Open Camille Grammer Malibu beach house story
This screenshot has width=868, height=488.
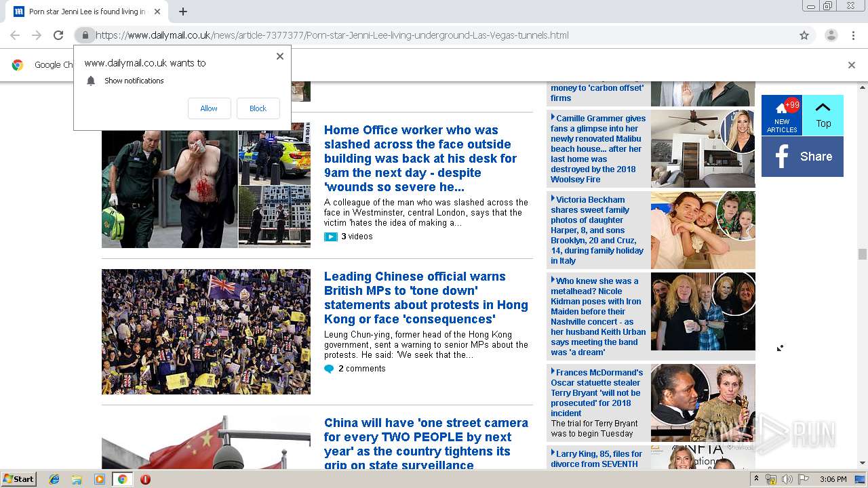click(x=598, y=148)
